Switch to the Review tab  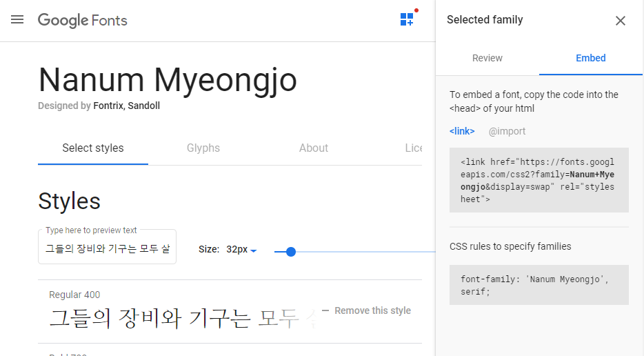point(487,58)
